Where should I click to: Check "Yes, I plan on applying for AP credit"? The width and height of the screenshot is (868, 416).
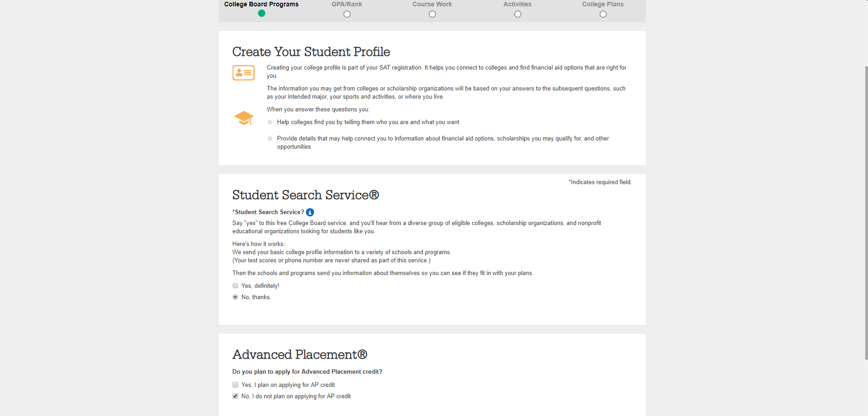pos(235,385)
